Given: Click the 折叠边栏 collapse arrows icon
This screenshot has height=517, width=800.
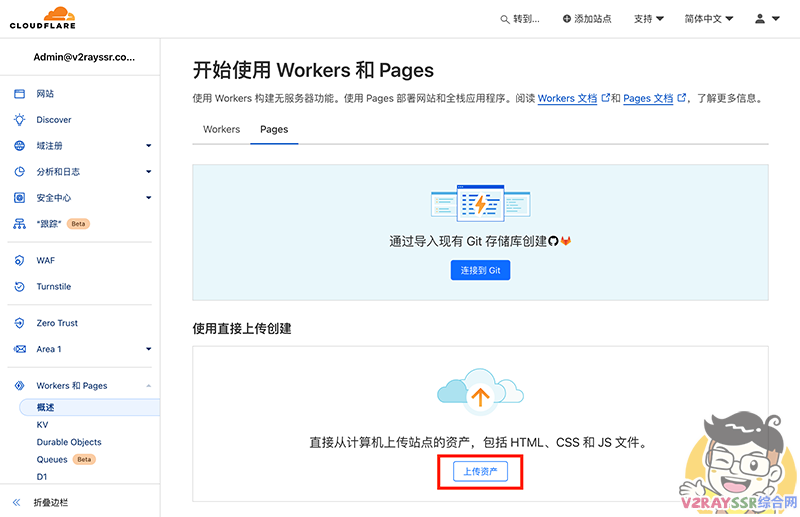Looking at the screenshot, I should click(17, 502).
